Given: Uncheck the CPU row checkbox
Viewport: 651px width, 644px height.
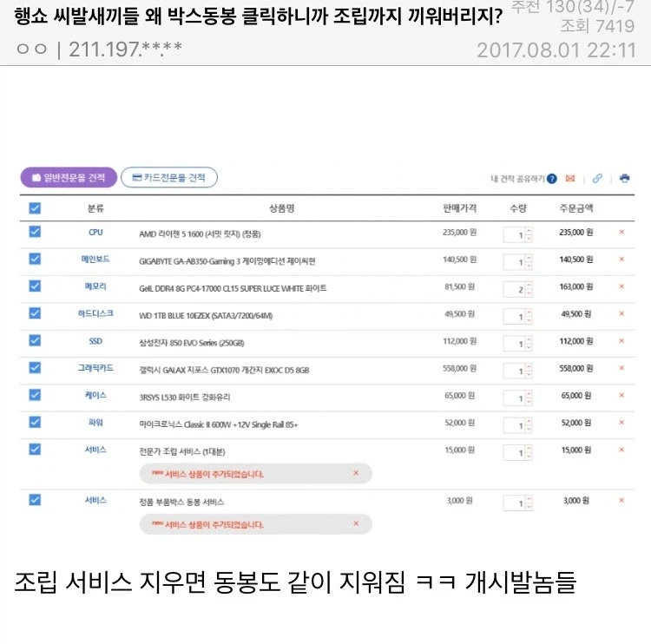Looking at the screenshot, I should click(x=35, y=232).
